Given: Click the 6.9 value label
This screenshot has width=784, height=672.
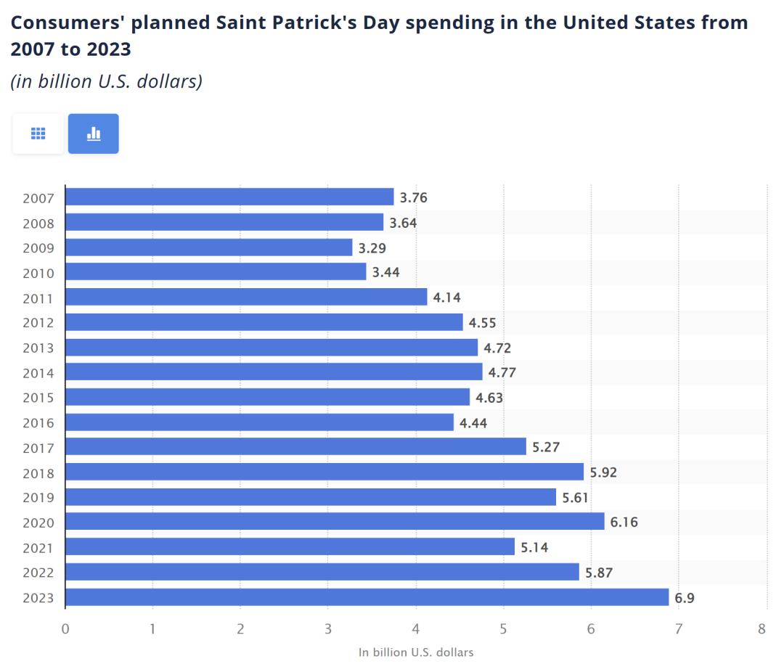Looking at the screenshot, I should (685, 598).
